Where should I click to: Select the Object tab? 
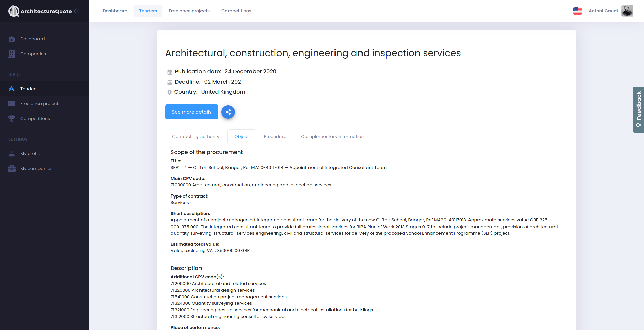242,137
